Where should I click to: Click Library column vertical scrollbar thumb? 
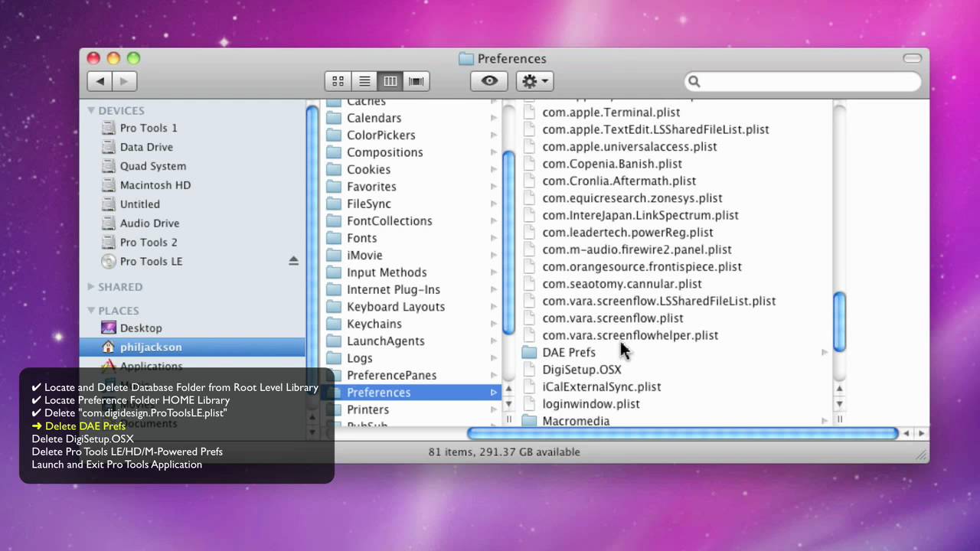coord(508,242)
